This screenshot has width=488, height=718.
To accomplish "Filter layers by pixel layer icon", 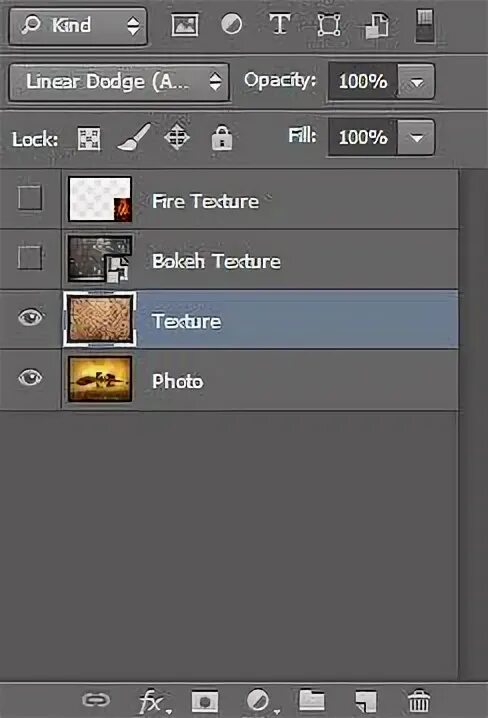I will pos(185,25).
